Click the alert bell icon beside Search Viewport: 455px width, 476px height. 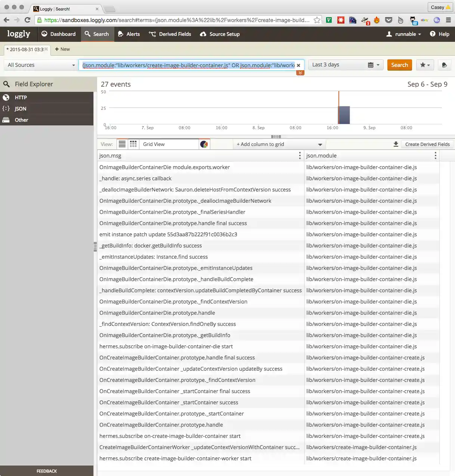pyautogui.click(x=444, y=65)
